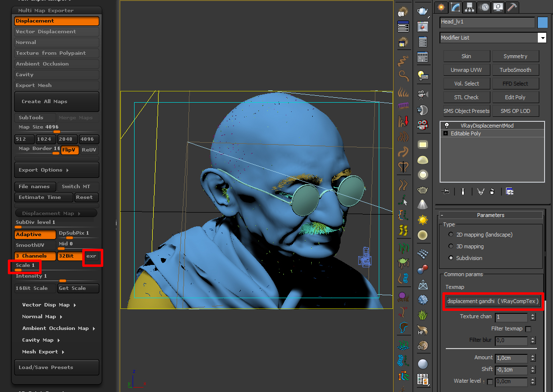Click the green grass icon
The height and width of the screenshot is (392, 553).
(422, 314)
